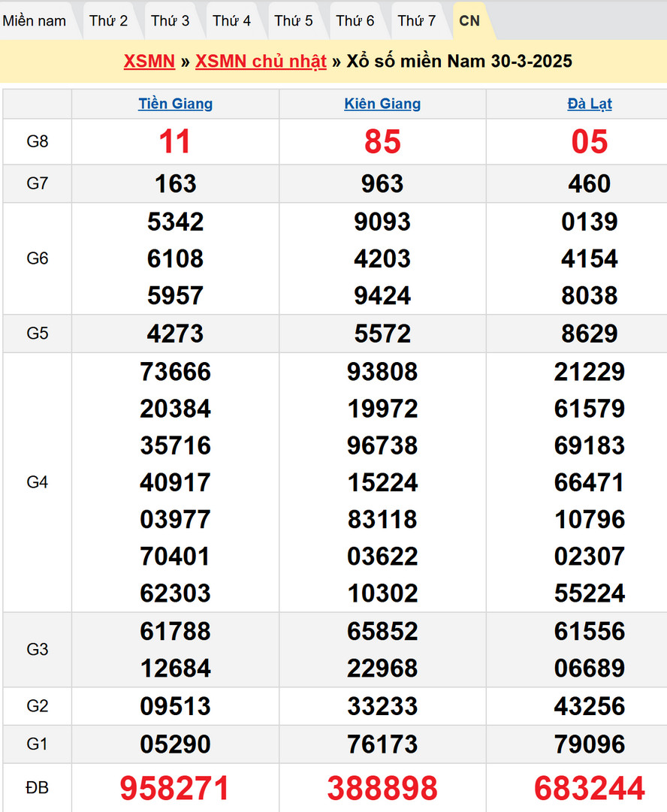Select Kiên Giang special prize 388898

pyautogui.click(x=382, y=788)
